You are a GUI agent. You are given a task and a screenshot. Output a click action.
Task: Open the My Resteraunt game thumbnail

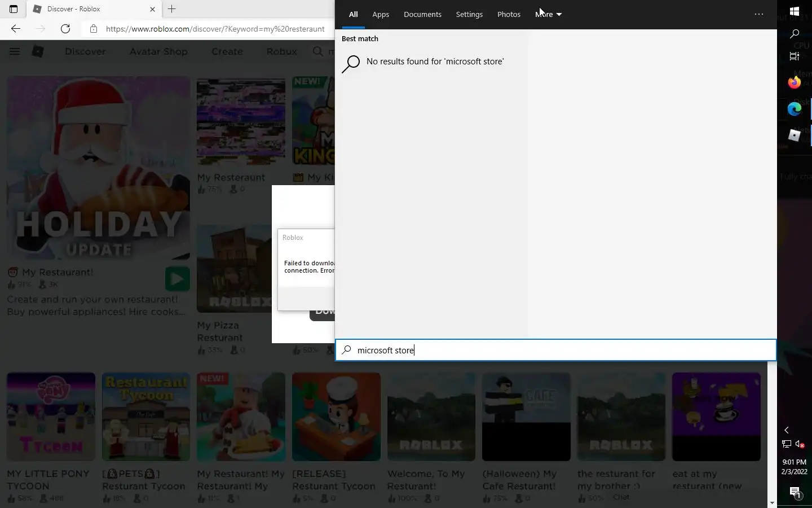coord(241,122)
